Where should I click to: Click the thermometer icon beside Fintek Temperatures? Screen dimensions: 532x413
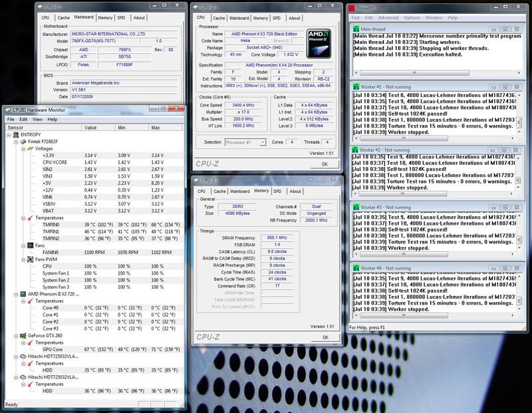pyautogui.click(x=30, y=218)
